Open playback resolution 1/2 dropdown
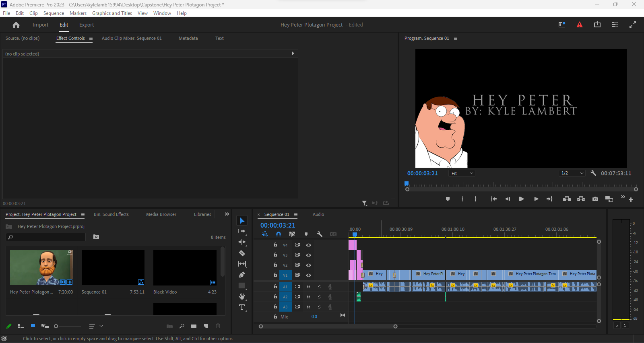Viewport: 644px width, 343px height. tap(572, 173)
